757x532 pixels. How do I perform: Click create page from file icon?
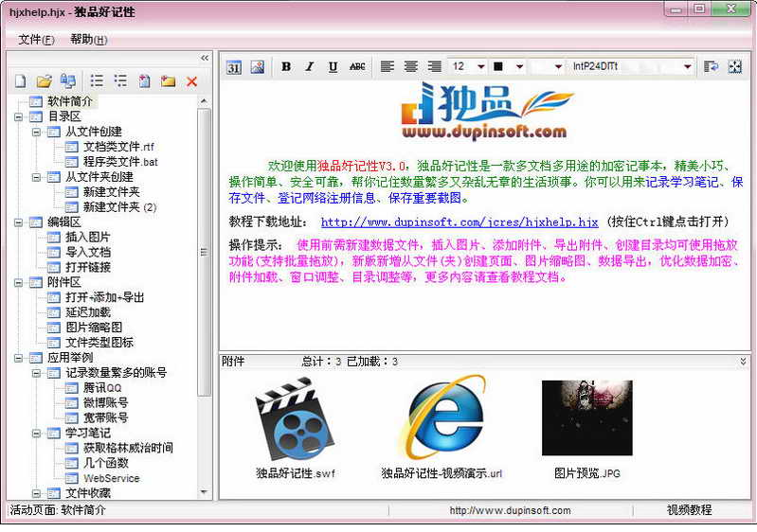[144, 81]
